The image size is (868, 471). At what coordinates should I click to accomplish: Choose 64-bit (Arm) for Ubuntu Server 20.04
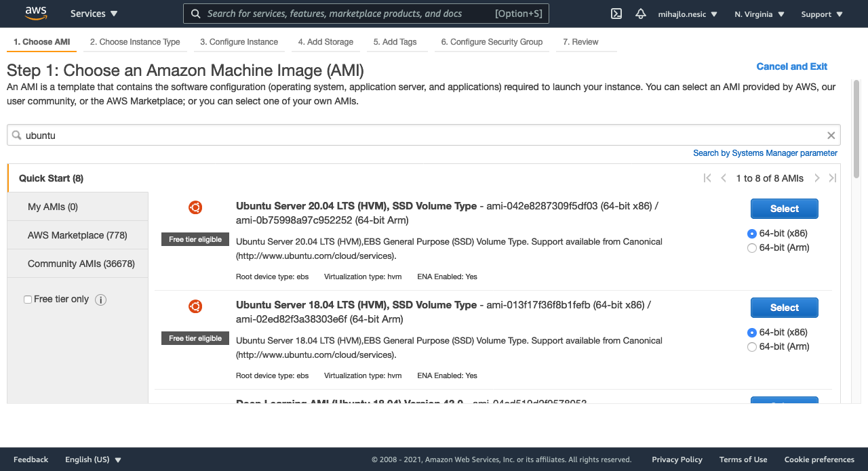(x=751, y=248)
